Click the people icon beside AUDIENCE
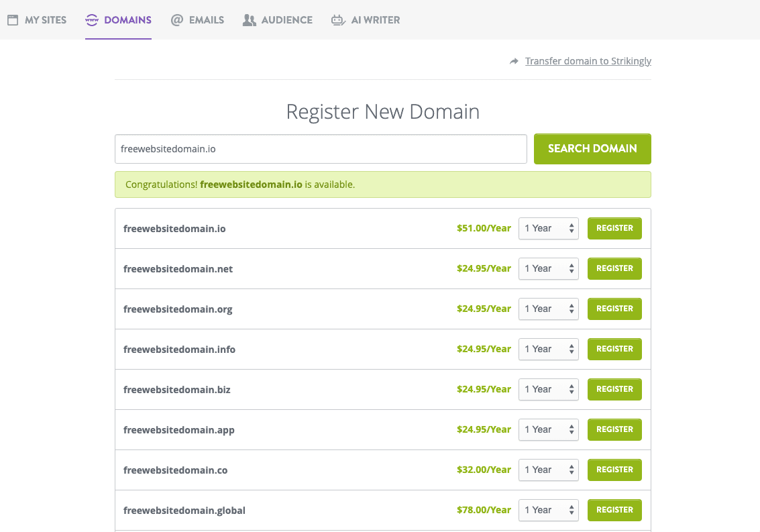The height and width of the screenshot is (532, 760). pyautogui.click(x=248, y=19)
